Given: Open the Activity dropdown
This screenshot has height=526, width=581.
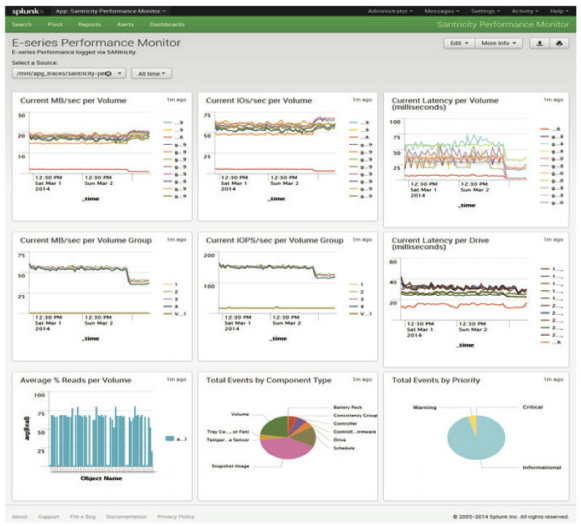Looking at the screenshot, I should (x=525, y=11).
